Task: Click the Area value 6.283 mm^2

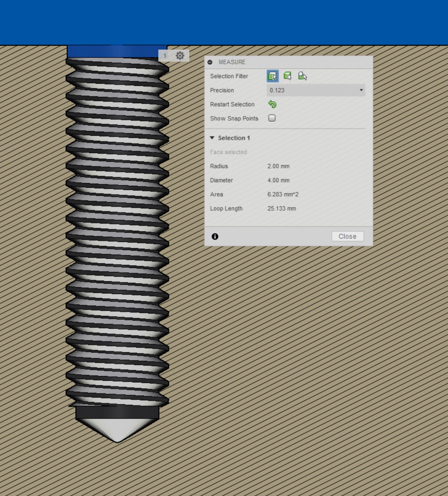Action: click(x=283, y=195)
